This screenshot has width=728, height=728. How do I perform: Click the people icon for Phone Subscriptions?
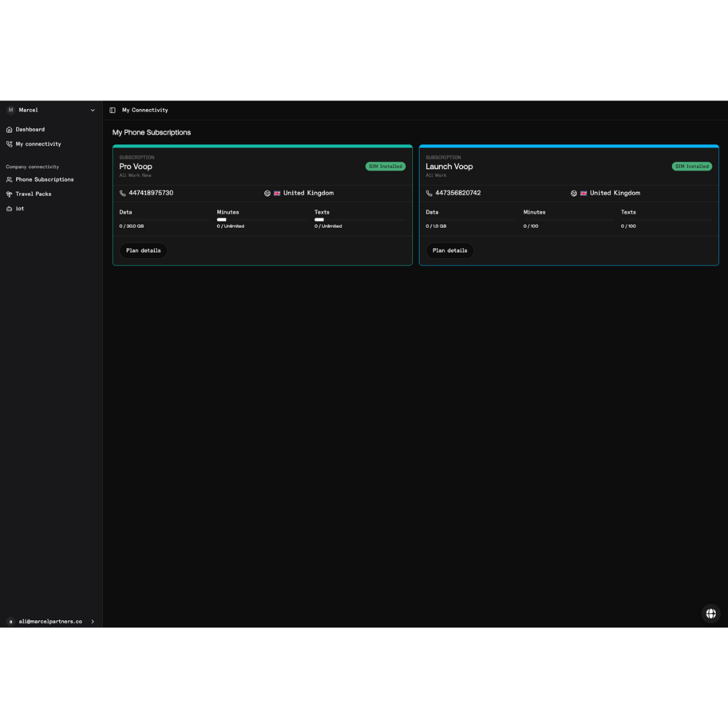point(9,180)
